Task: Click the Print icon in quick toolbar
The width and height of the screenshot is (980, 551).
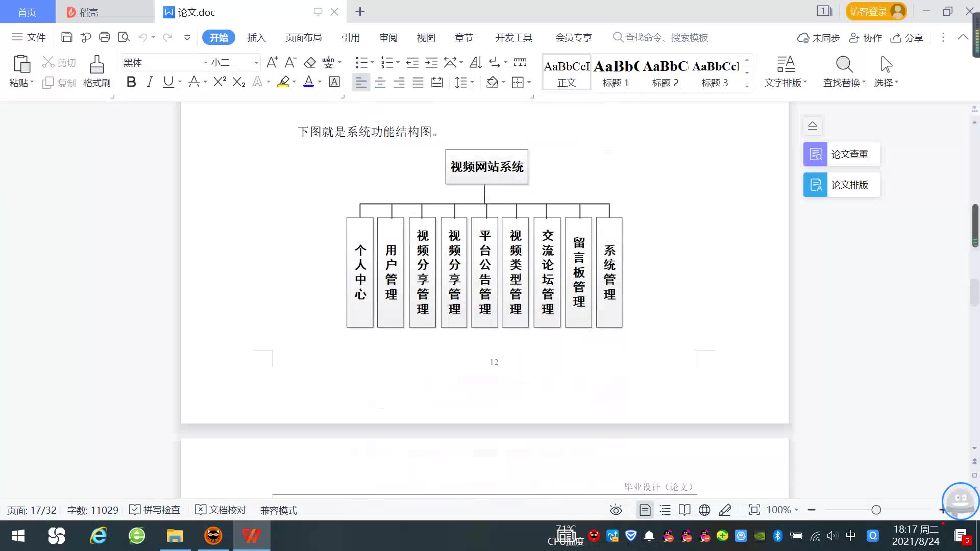Action: coord(105,37)
